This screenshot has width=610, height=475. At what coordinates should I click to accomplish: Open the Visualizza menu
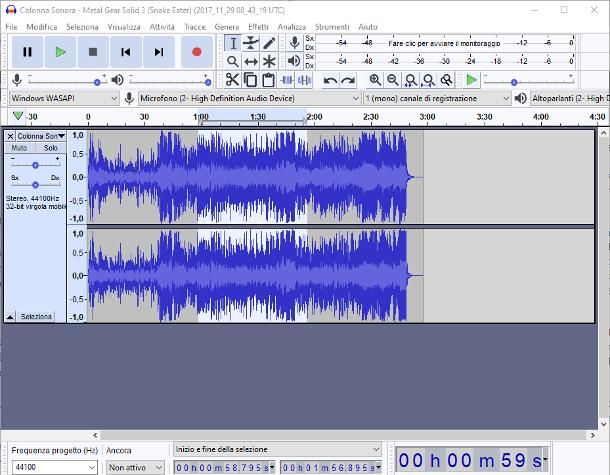[124, 27]
